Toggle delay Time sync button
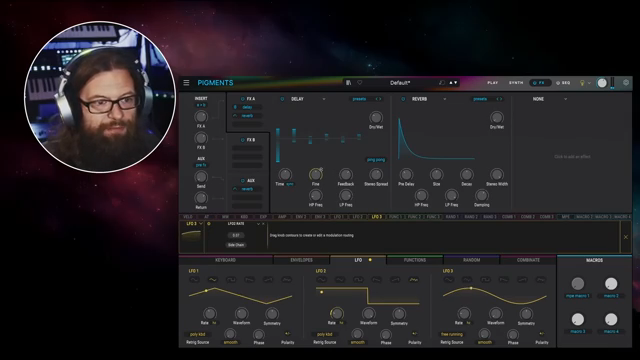Viewport: 640px width, 360px height. [x=290, y=184]
